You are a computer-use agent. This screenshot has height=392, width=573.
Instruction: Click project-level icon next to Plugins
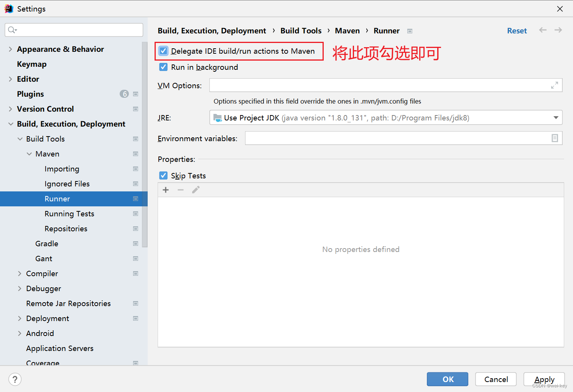(135, 94)
